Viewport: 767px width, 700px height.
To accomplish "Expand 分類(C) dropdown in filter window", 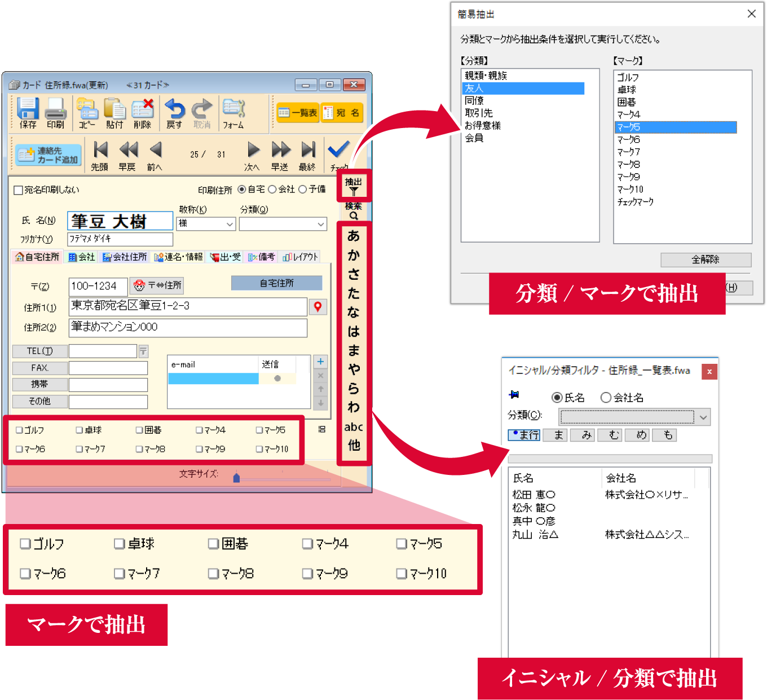I will (703, 417).
